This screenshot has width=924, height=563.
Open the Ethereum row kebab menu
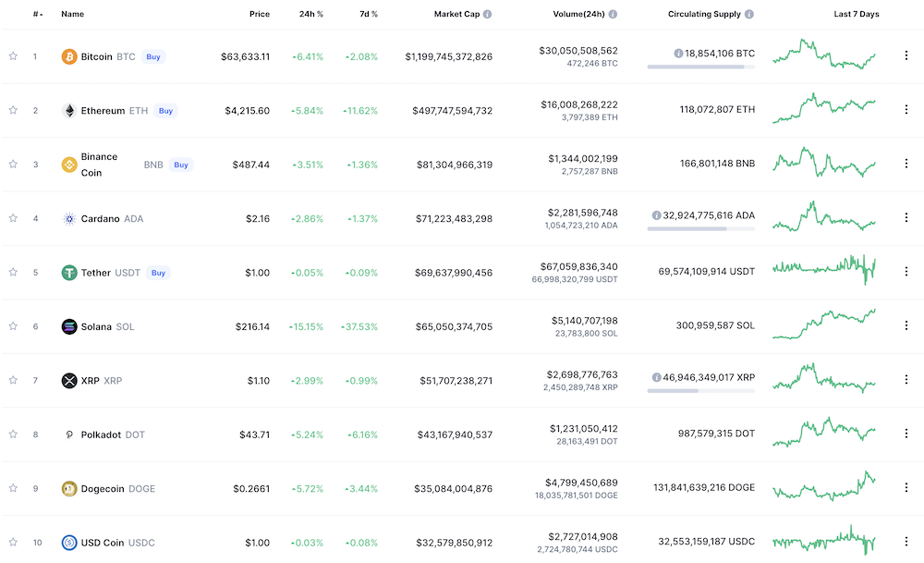pos(906,110)
